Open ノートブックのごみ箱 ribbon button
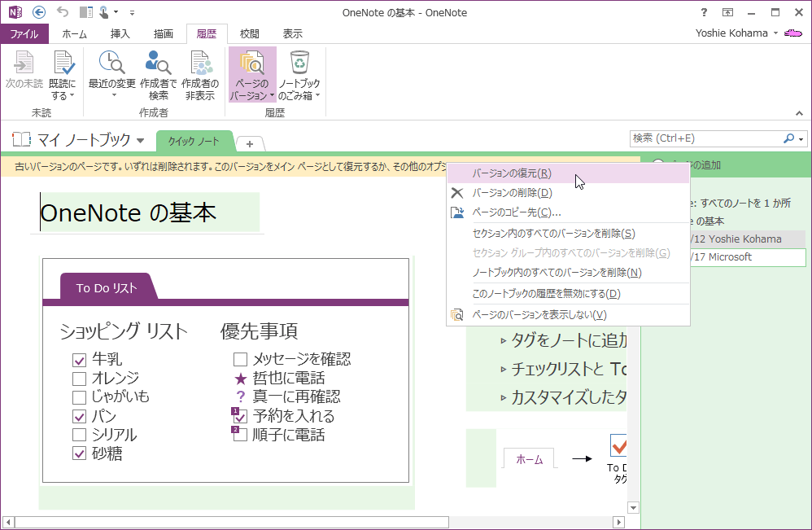This screenshot has height=530, width=812. [x=299, y=76]
